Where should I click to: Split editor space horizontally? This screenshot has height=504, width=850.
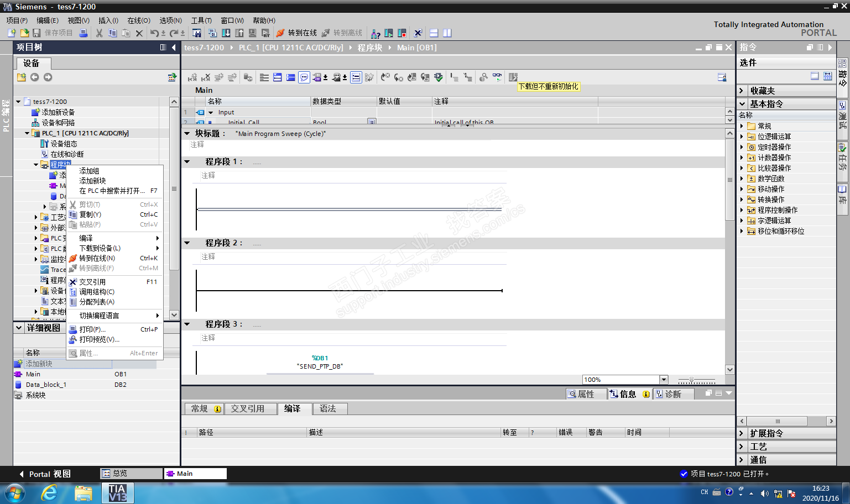tap(434, 33)
